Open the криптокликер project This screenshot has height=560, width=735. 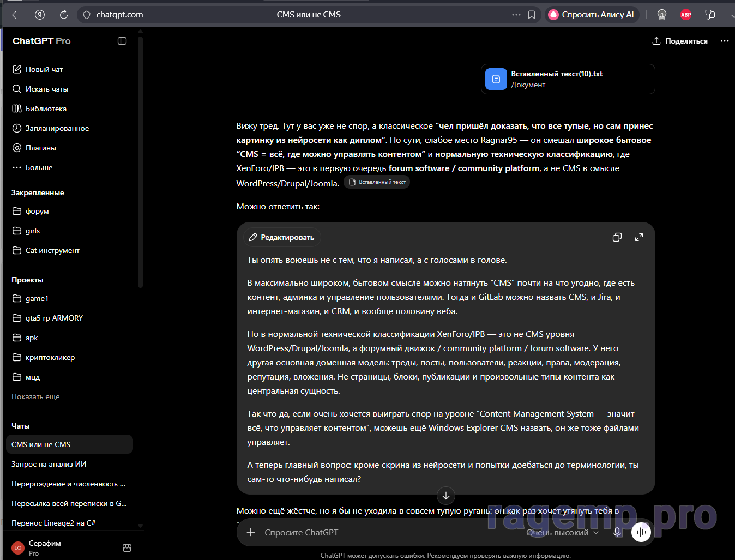click(69, 357)
